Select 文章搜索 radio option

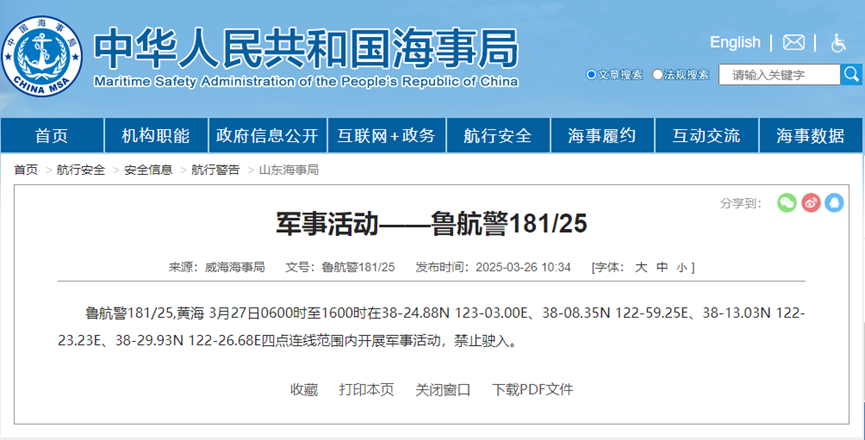pyautogui.click(x=591, y=74)
